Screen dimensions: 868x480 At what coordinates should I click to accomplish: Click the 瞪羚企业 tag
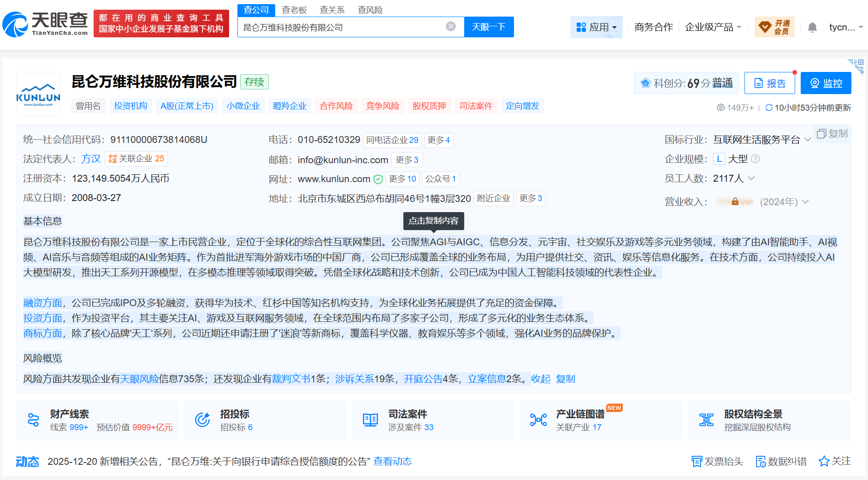click(290, 106)
